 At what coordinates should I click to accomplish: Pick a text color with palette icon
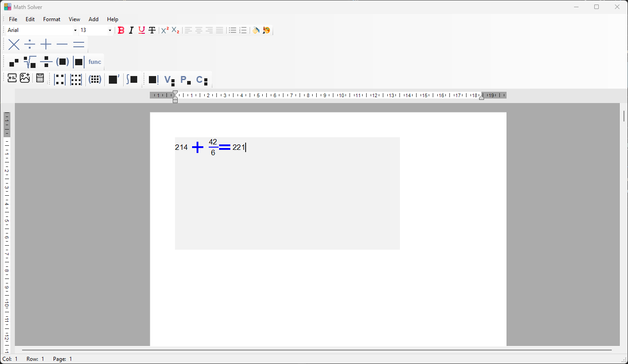[266, 30]
